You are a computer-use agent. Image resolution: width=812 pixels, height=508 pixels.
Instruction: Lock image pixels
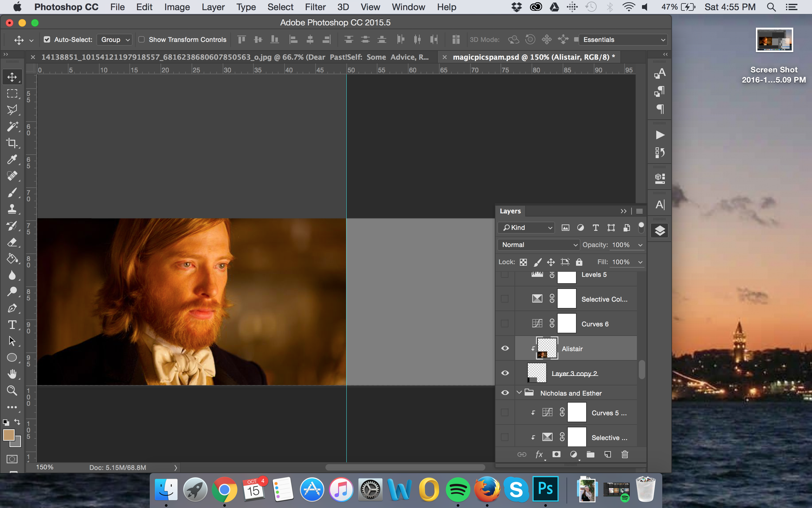tap(537, 262)
